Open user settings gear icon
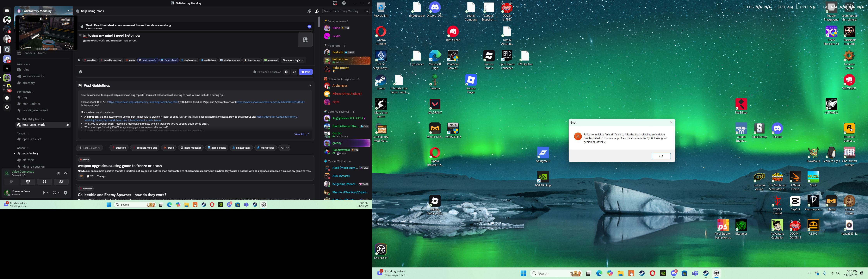This screenshot has height=279, width=868. tap(66, 193)
